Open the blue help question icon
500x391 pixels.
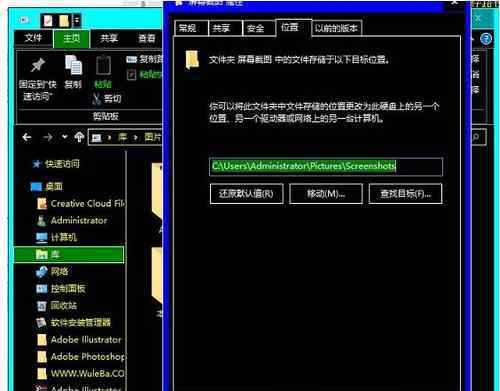tap(486, 39)
